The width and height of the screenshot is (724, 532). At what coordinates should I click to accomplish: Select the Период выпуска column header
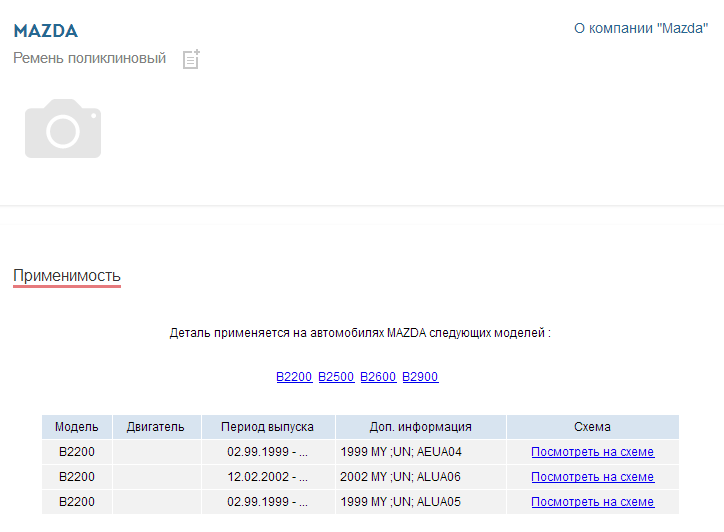[268, 427]
